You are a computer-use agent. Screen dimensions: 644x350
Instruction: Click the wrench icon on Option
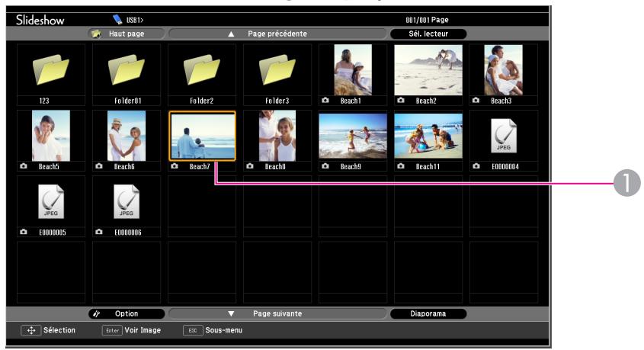[x=97, y=314]
